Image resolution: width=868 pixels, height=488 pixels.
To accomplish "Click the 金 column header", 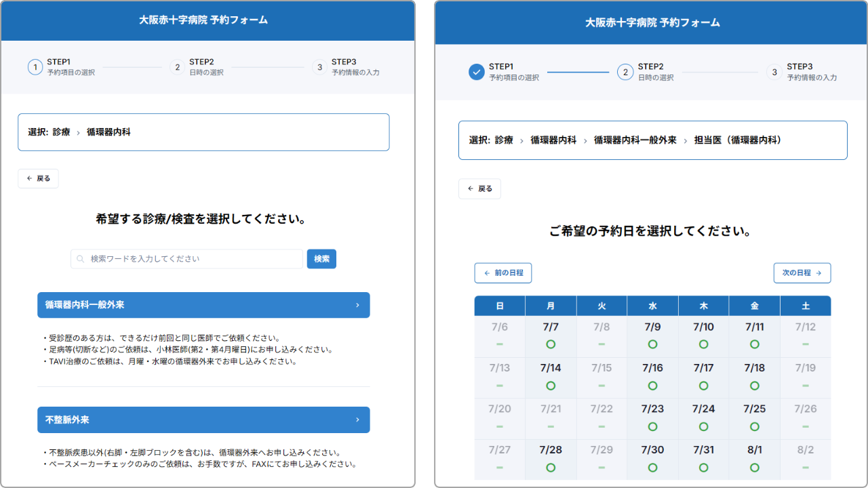I will point(755,306).
